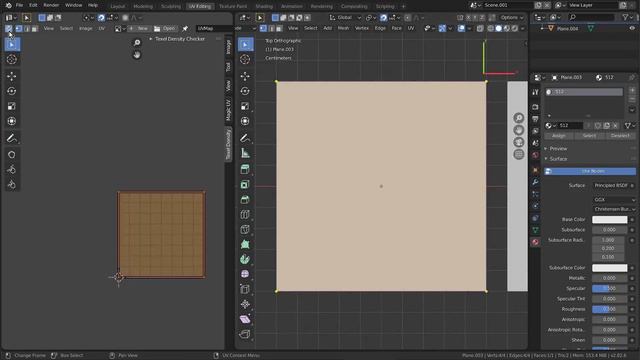The width and height of the screenshot is (640, 360).
Task: Toggle UV sync selection in the UV editor header
Action: pos(9,29)
